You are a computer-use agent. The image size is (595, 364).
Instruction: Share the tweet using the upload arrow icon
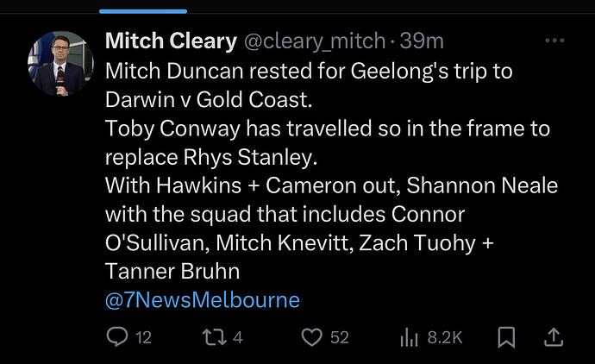(554, 337)
